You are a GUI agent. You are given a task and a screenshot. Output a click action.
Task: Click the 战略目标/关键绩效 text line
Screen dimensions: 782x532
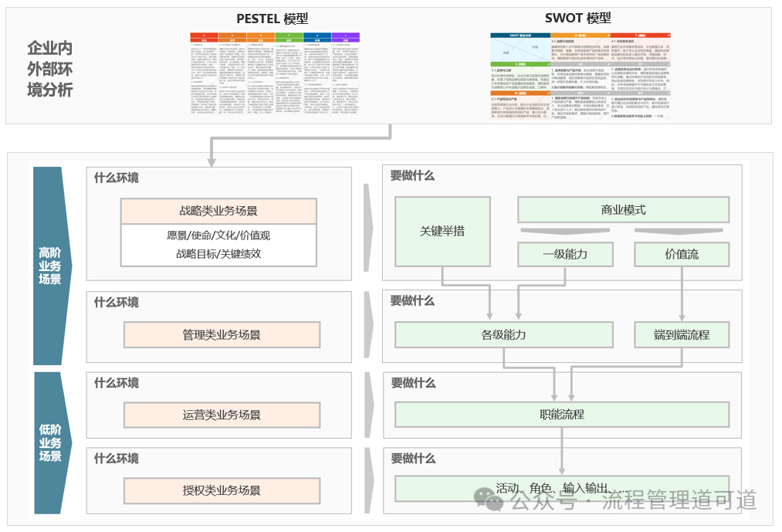[218, 253]
